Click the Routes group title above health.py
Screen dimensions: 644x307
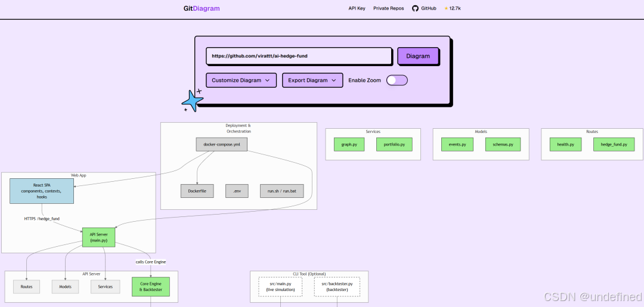click(592, 132)
